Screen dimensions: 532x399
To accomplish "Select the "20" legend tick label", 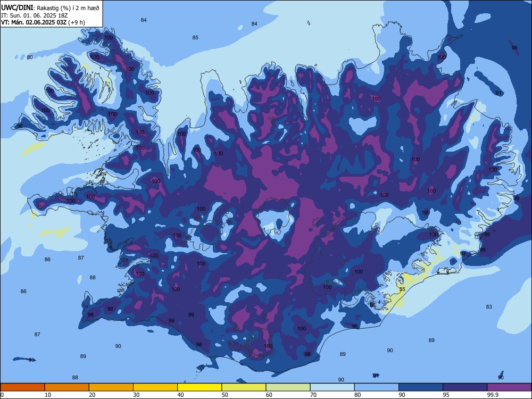I will point(92,395).
